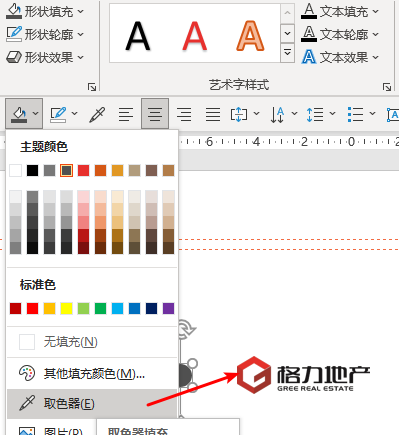Open 形状效果 shape effects menu
Image resolution: width=399 pixels, height=435 pixels.
click(45, 57)
